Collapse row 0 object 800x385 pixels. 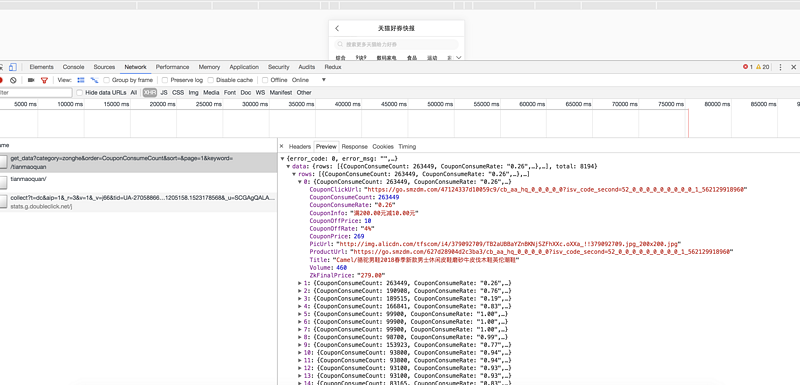pos(300,182)
